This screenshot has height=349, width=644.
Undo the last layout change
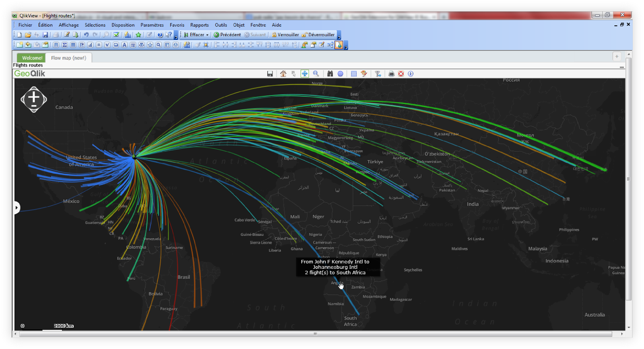click(86, 35)
